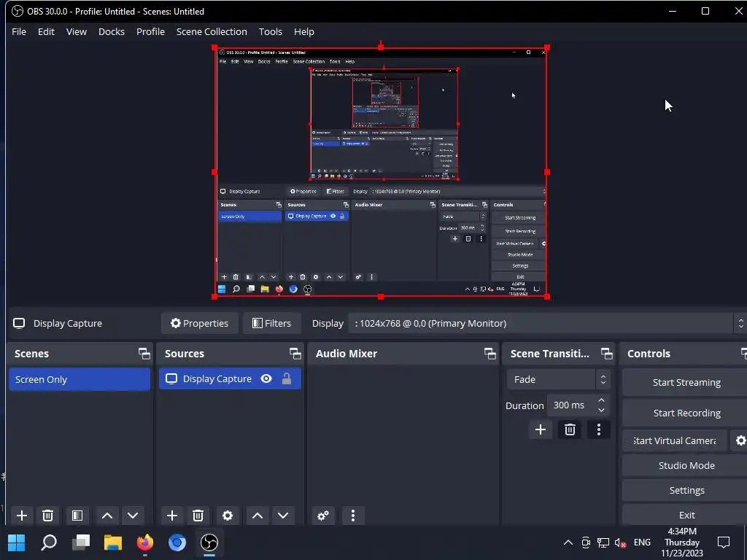This screenshot has width=747, height=560.
Task: Open the Tools menu
Action: coord(270,31)
